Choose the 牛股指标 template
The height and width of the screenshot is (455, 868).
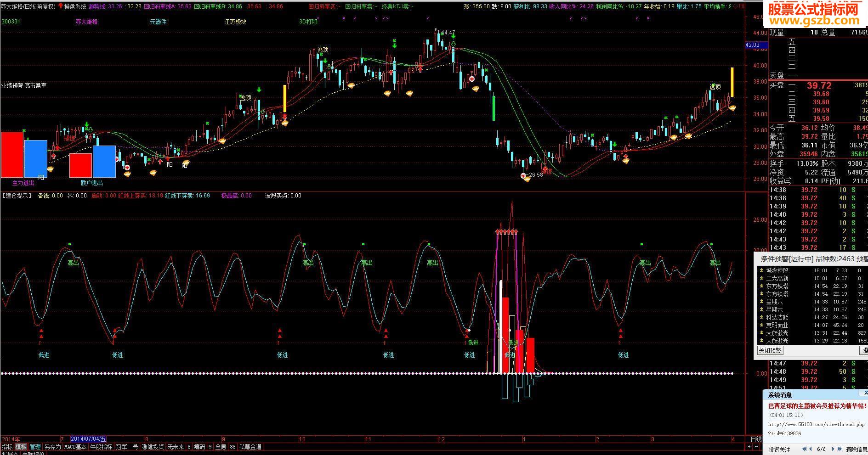101,447
